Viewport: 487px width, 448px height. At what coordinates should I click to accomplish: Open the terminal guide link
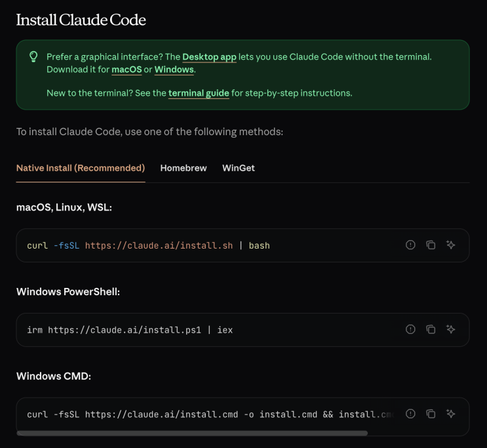[199, 93]
